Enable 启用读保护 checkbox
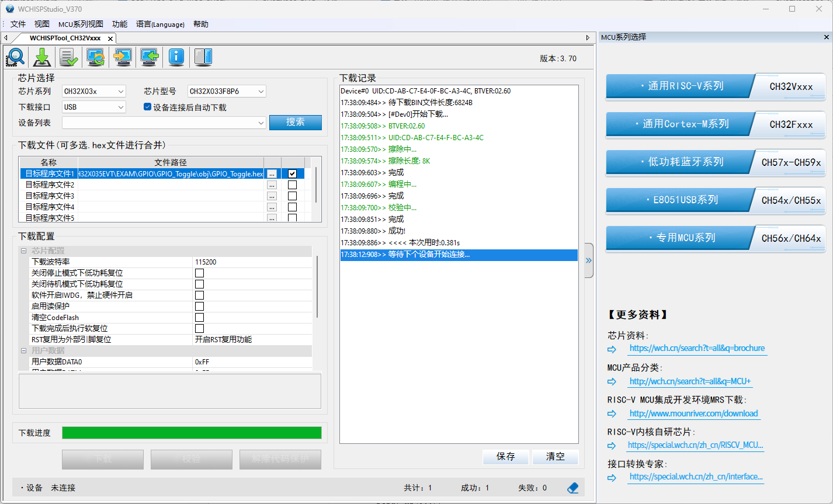Viewport: 833px width, 504px height. coord(199,306)
